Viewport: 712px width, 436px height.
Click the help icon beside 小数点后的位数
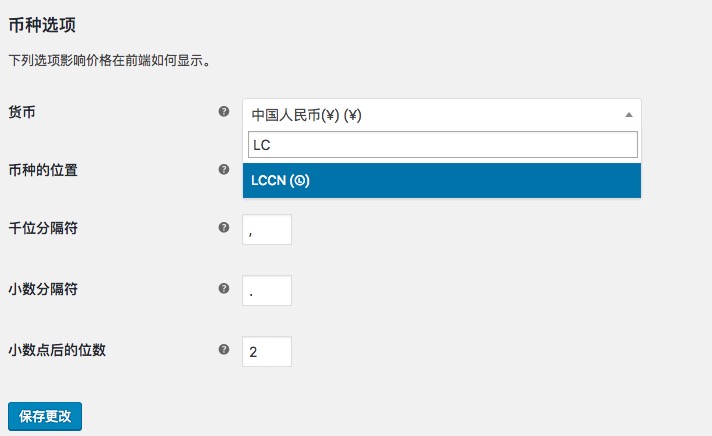click(x=224, y=349)
